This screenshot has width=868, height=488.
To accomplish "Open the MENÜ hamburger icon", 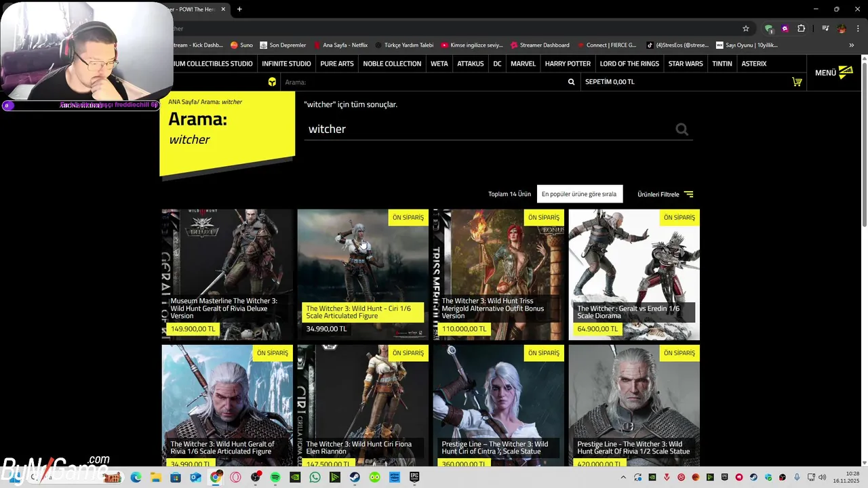I will 846,72.
